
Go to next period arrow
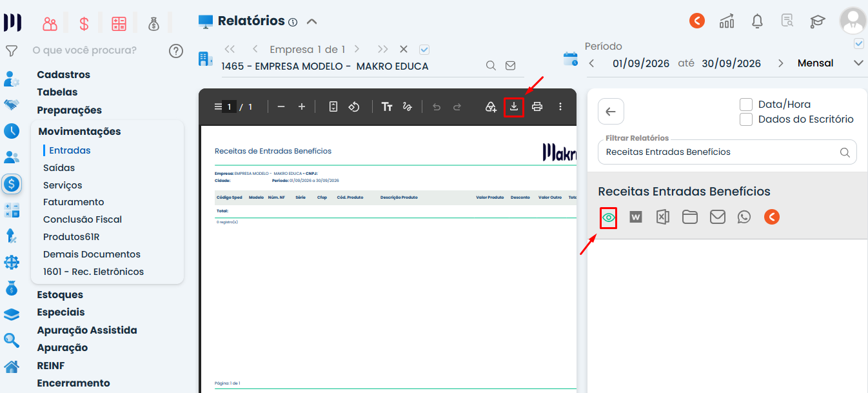781,63
